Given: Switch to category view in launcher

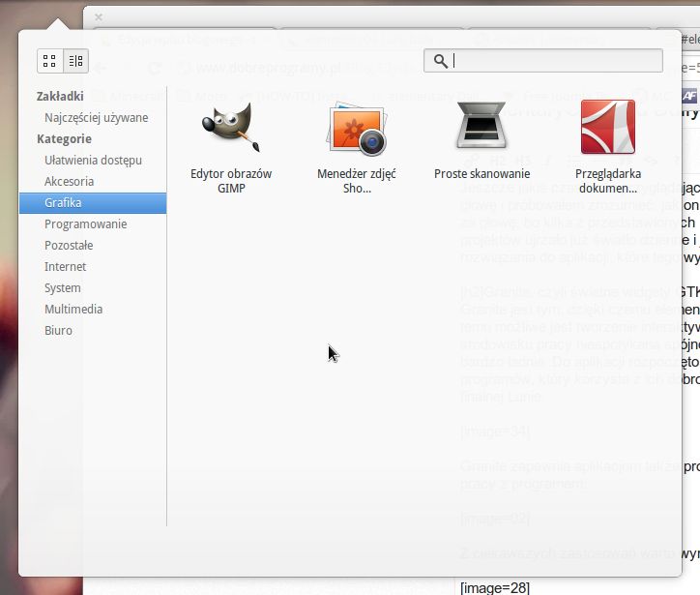Looking at the screenshot, I should tap(75, 61).
